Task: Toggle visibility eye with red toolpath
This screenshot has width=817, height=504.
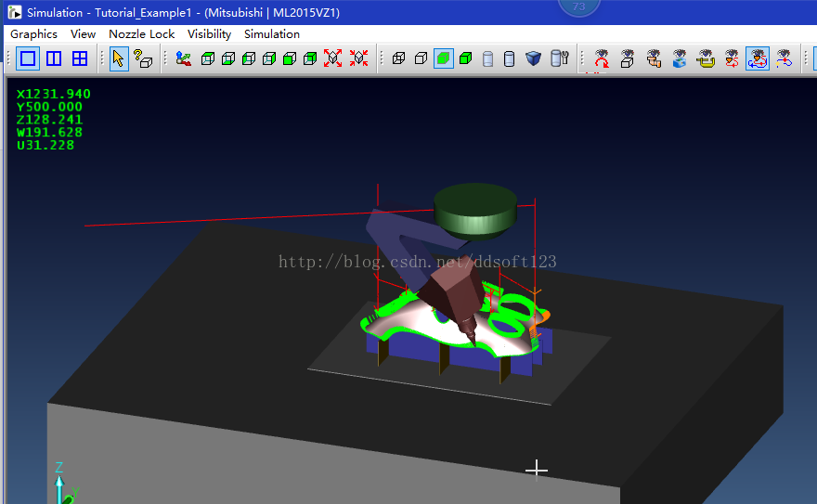Action: (732, 58)
